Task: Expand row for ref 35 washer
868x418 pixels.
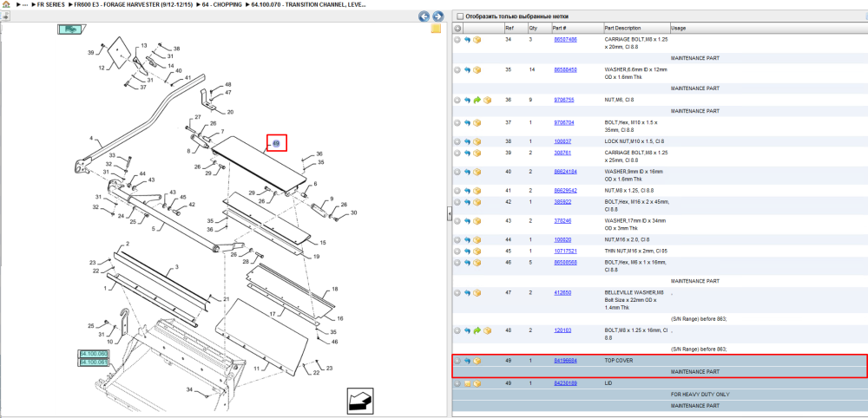Action: (457, 69)
